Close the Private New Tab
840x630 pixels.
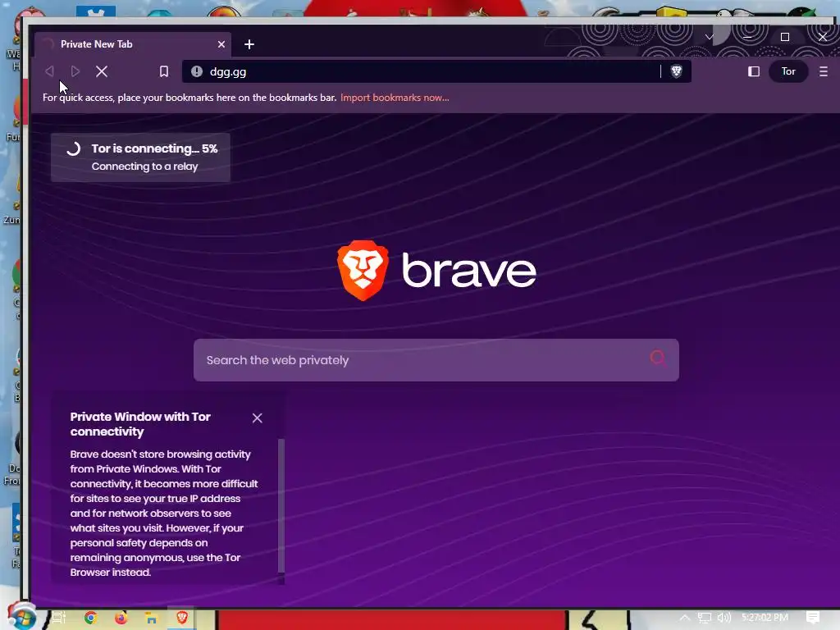(x=221, y=44)
